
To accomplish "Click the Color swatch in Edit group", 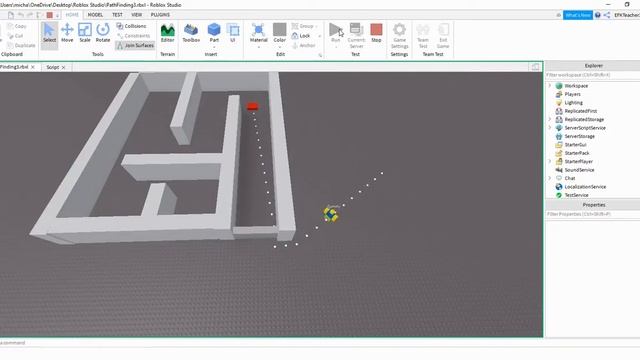I will click(280, 29).
